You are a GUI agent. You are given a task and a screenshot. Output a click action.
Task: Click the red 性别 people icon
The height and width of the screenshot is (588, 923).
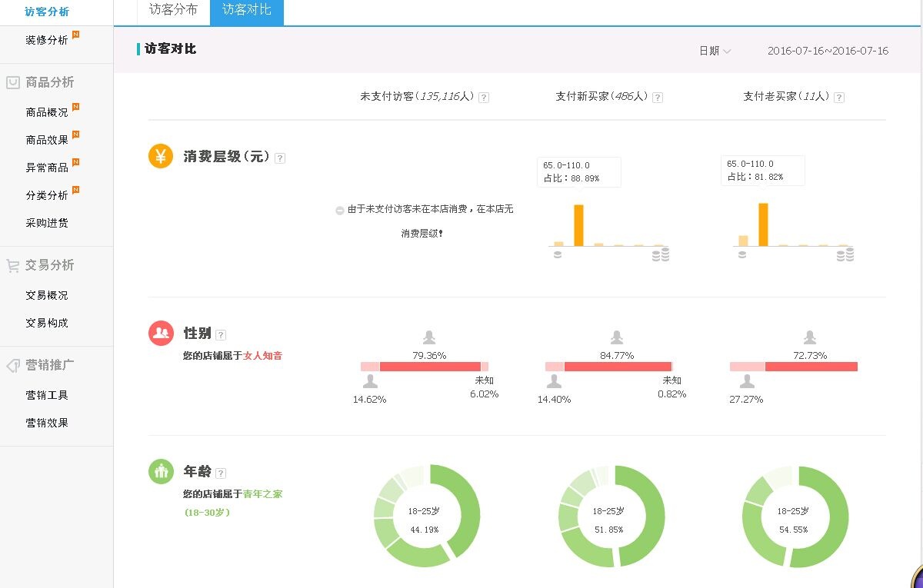pyautogui.click(x=161, y=333)
